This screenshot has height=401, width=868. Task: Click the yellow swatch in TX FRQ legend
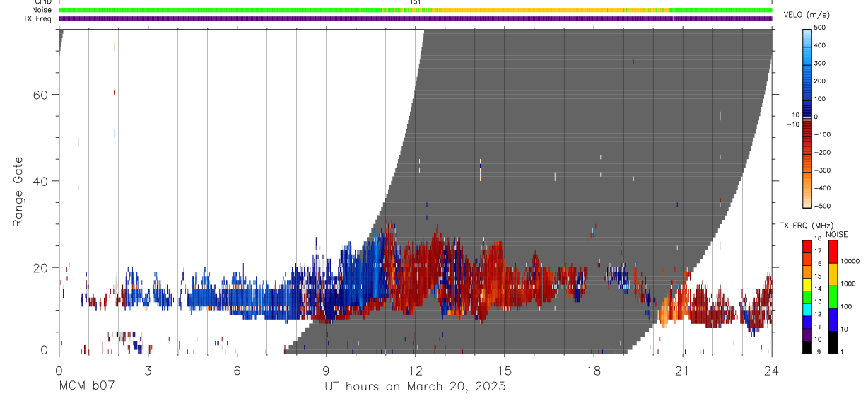pyautogui.click(x=807, y=284)
